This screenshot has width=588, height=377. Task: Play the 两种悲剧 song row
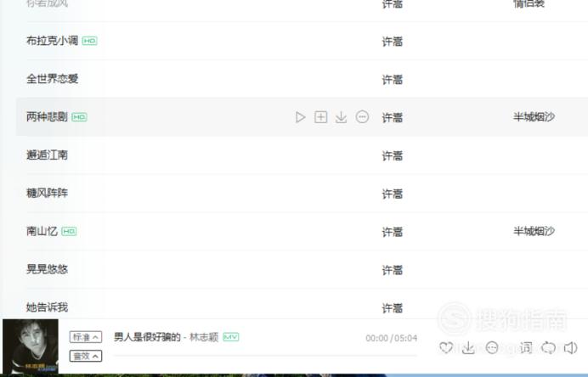[300, 117]
